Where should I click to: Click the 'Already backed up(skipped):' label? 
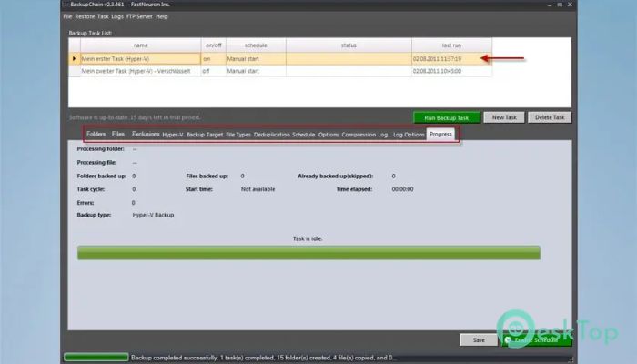pyautogui.click(x=335, y=176)
